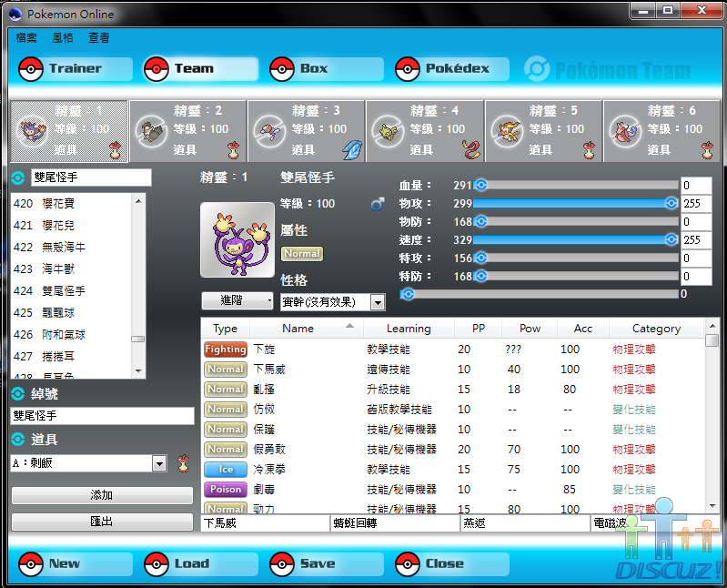This screenshot has height=588, width=727.
Task: Select team slot 精靈 5 icon
Action: [507, 131]
